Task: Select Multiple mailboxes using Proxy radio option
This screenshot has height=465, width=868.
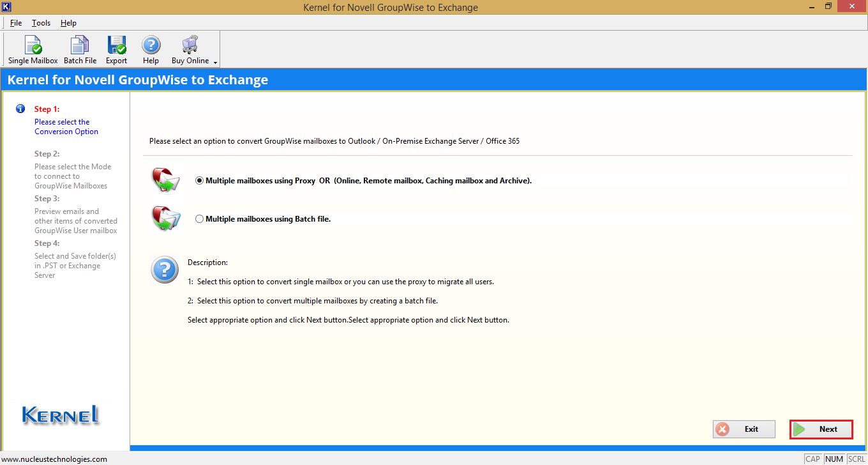Action: point(200,181)
